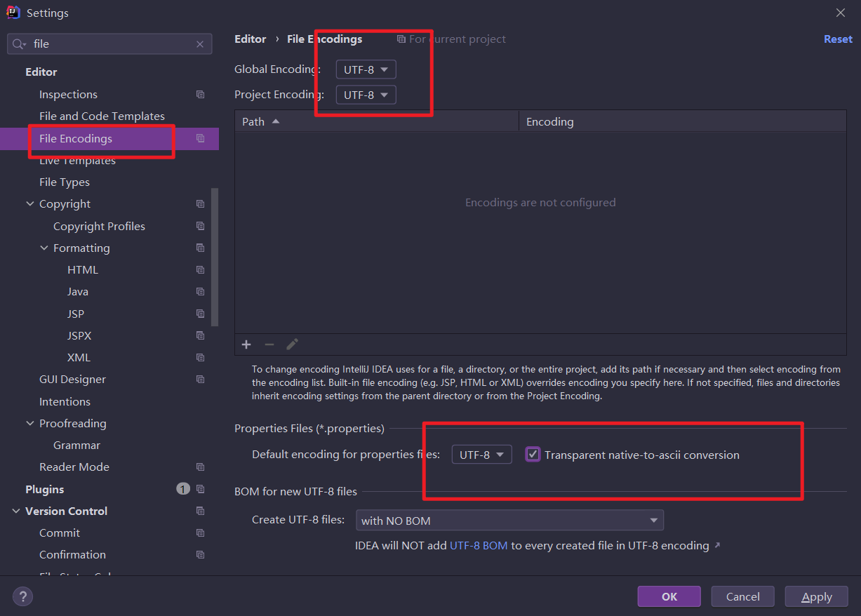The width and height of the screenshot is (861, 616).
Task: Select Reader Mode in settings tree
Action: pyautogui.click(x=74, y=467)
